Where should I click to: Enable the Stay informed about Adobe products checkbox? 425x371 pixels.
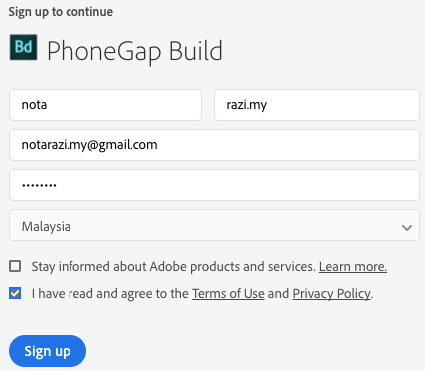(15, 266)
